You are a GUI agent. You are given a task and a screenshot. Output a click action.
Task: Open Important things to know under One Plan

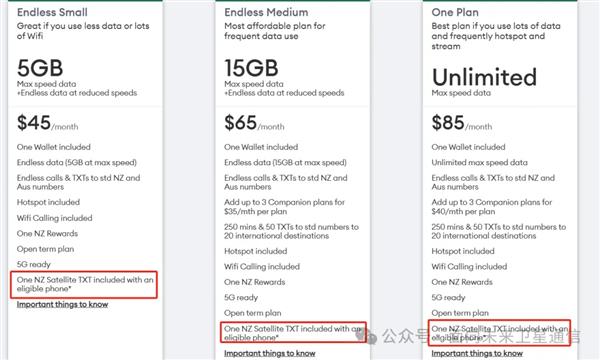coord(477,353)
